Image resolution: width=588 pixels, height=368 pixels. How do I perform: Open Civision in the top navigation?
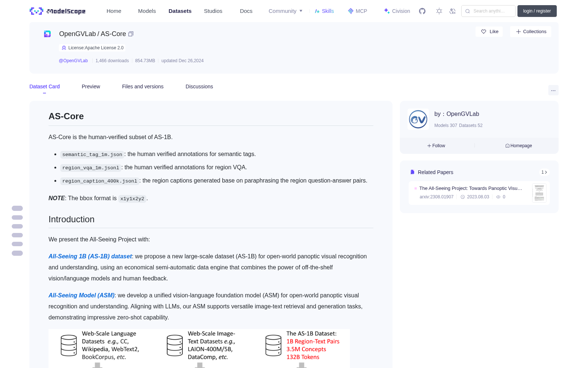tap(397, 11)
